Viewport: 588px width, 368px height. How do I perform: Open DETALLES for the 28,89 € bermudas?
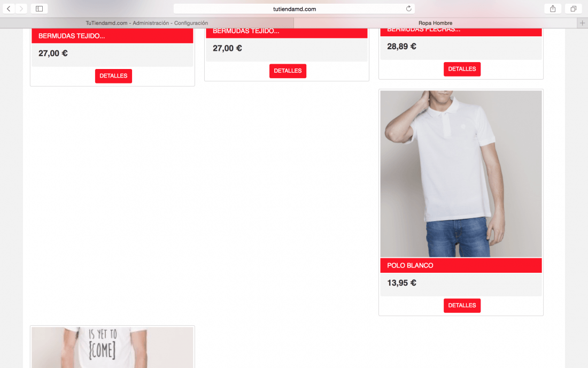click(x=462, y=69)
